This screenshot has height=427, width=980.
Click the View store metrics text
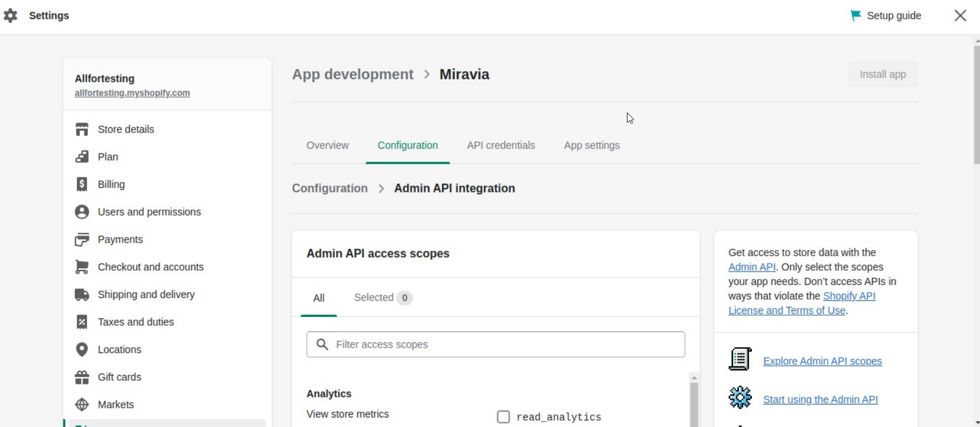(x=348, y=415)
